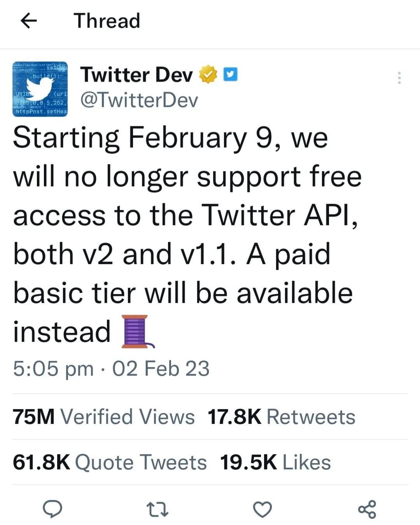Tap the gold verified checkmark badge
420x525 pixels.
click(x=208, y=74)
